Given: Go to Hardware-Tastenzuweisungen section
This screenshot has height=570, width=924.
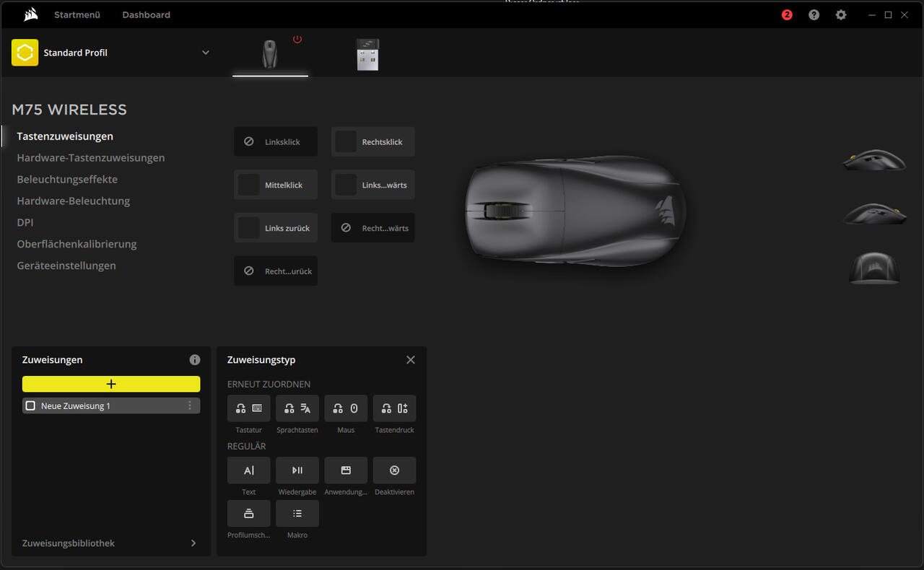Looking at the screenshot, I should [x=91, y=157].
